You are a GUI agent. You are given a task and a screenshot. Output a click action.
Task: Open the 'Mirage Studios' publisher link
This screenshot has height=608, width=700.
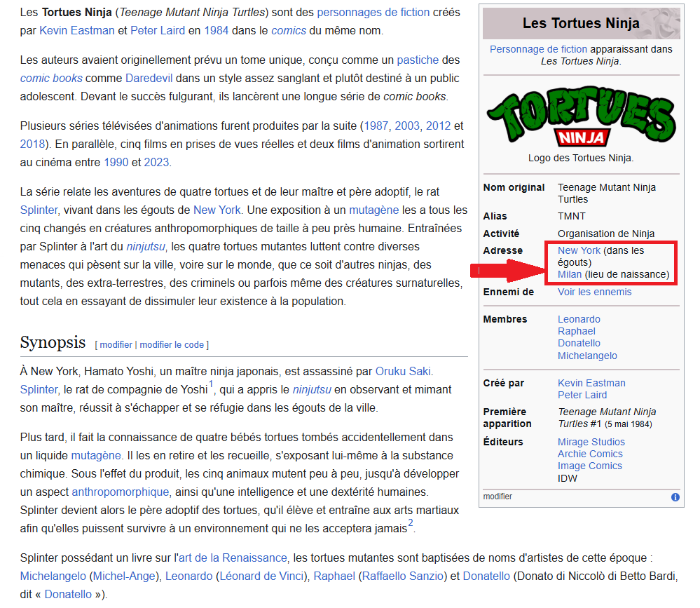[591, 442]
